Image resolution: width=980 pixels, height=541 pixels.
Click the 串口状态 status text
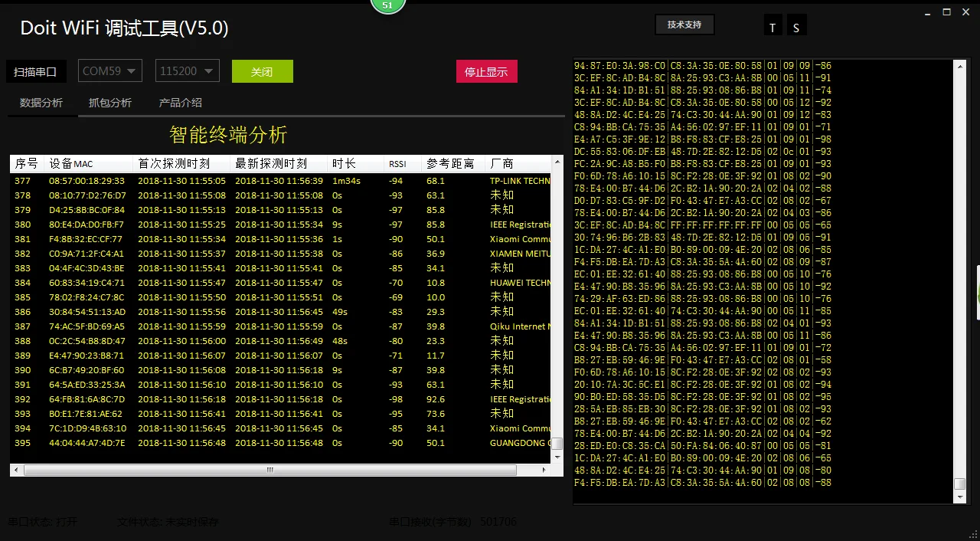[43, 522]
